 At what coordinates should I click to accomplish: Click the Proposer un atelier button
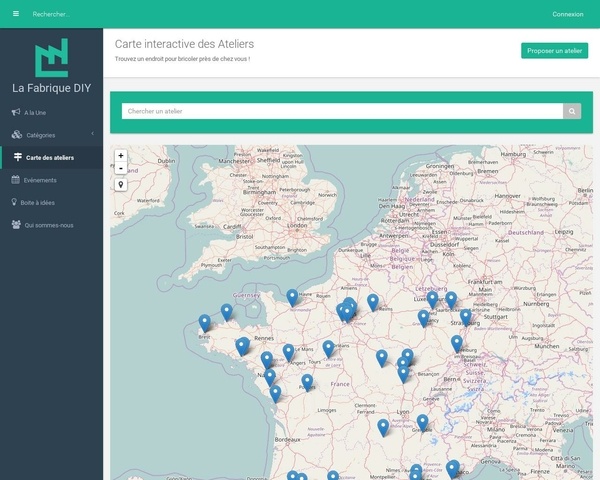click(x=554, y=51)
